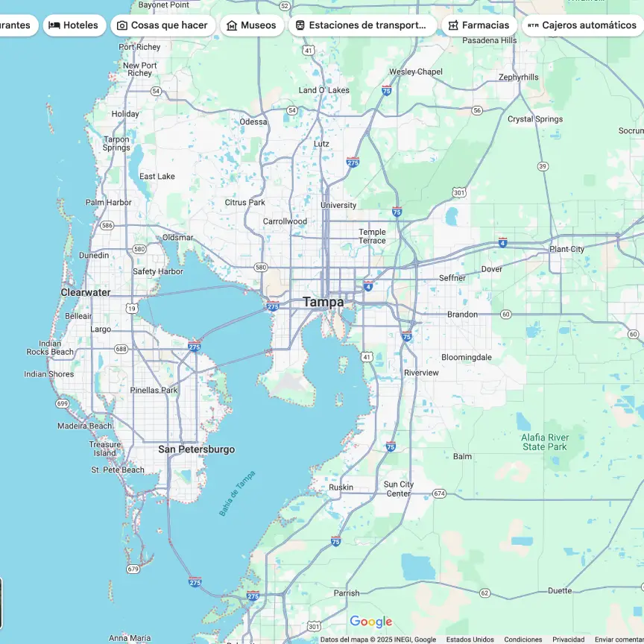The width and height of the screenshot is (644, 644).
Task: Click the route 688 highway shield
Action: pyautogui.click(x=121, y=349)
